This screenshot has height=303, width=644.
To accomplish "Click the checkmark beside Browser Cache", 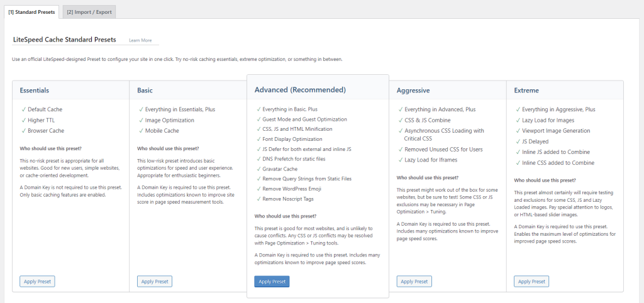I will [23, 131].
